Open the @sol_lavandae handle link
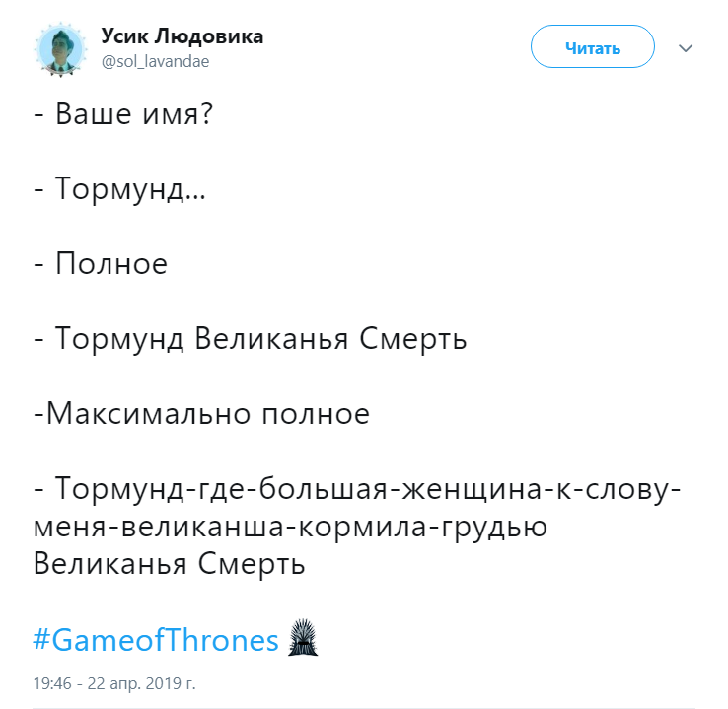728x709 pixels. pyautogui.click(x=155, y=61)
